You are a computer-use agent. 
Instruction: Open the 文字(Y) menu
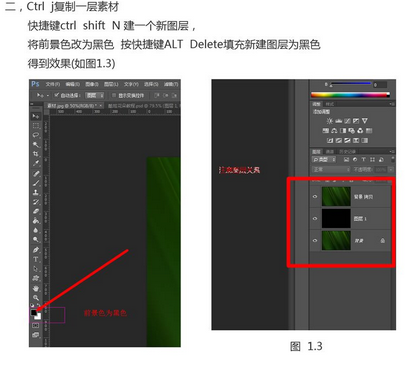coord(131,84)
